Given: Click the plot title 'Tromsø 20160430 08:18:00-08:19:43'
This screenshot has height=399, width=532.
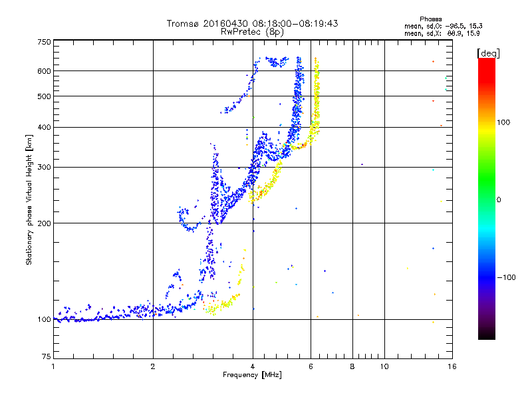Looking at the screenshot, I should point(252,23).
